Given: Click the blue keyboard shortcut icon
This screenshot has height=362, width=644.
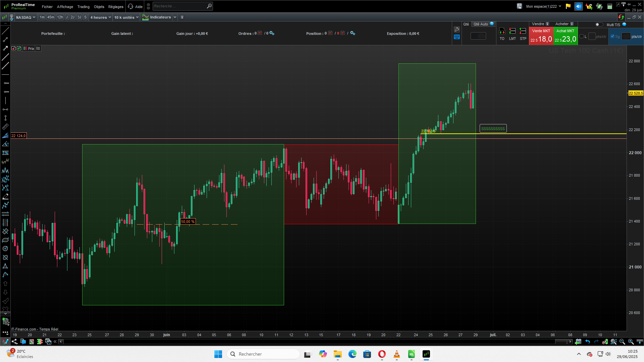Looking at the screenshot, I should [457, 37].
